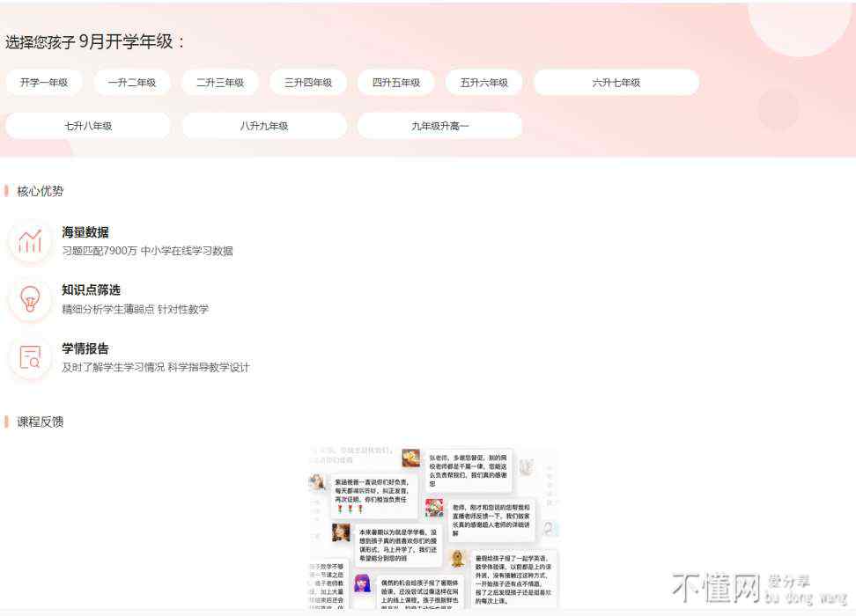
Task: Choose the 四升五年级 grade option
Action: (x=396, y=83)
